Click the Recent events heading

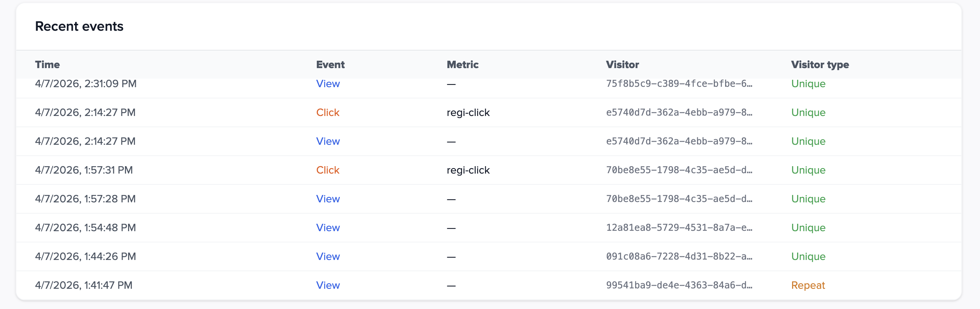click(79, 26)
